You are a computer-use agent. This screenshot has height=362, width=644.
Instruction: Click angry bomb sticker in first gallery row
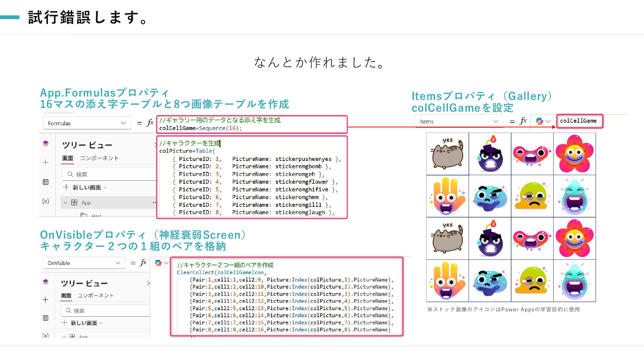490,154
